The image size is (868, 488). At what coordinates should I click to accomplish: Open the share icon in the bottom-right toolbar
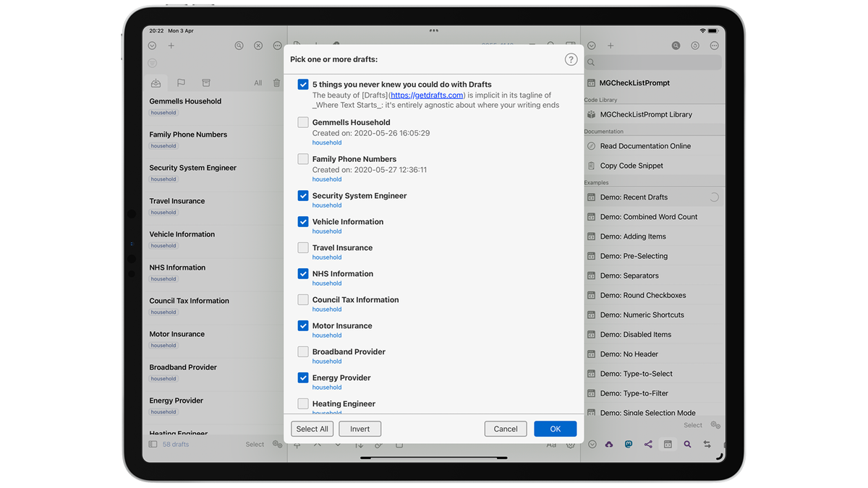point(647,444)
